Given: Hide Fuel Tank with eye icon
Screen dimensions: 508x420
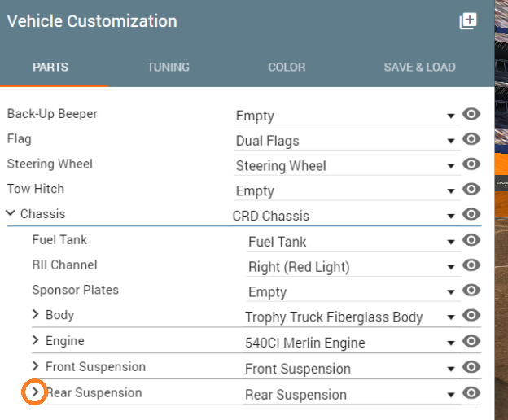Looking at the screenshot, I should [x=471, y=240].
